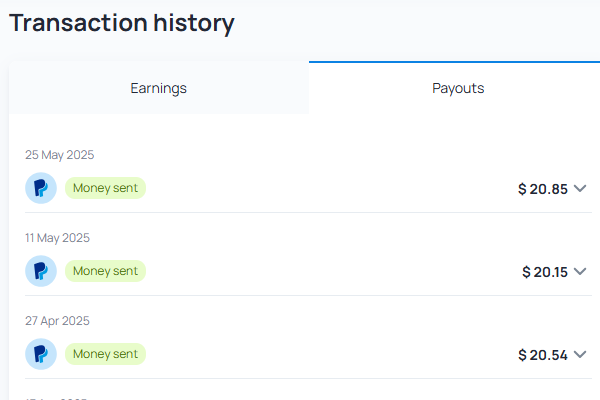This screenshot has height=400, width=600.
Task: Click the 25 May 2025 date label
Action: (x=60, y=155)
